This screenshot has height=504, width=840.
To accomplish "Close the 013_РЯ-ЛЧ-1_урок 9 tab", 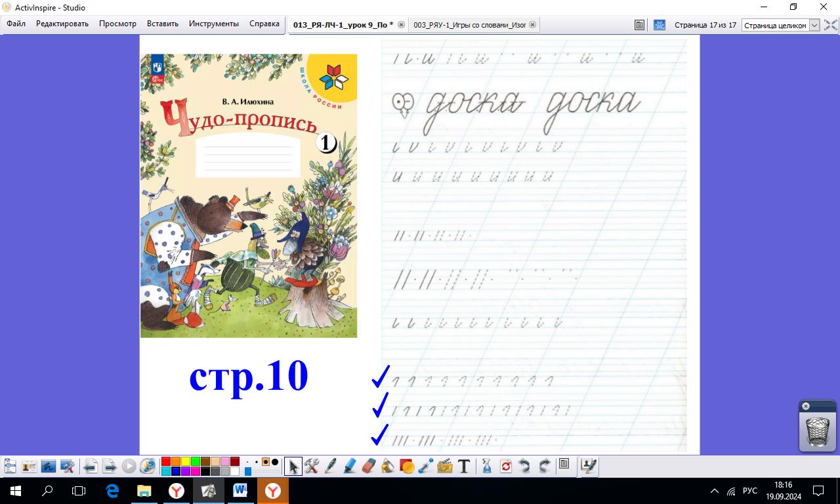I will click(x=402, y=25).
